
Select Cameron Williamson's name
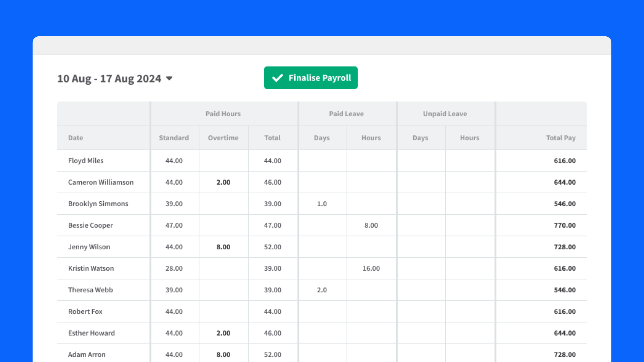pos(101,182)
